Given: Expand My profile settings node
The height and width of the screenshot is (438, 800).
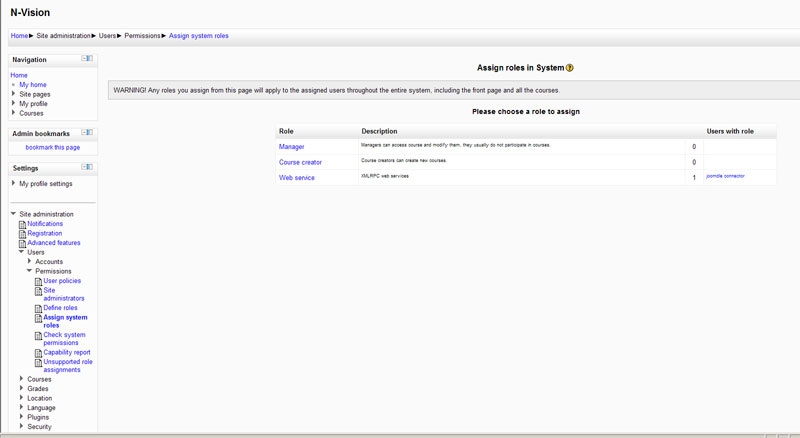Looking at the screenshot, I should click(14, 184).
